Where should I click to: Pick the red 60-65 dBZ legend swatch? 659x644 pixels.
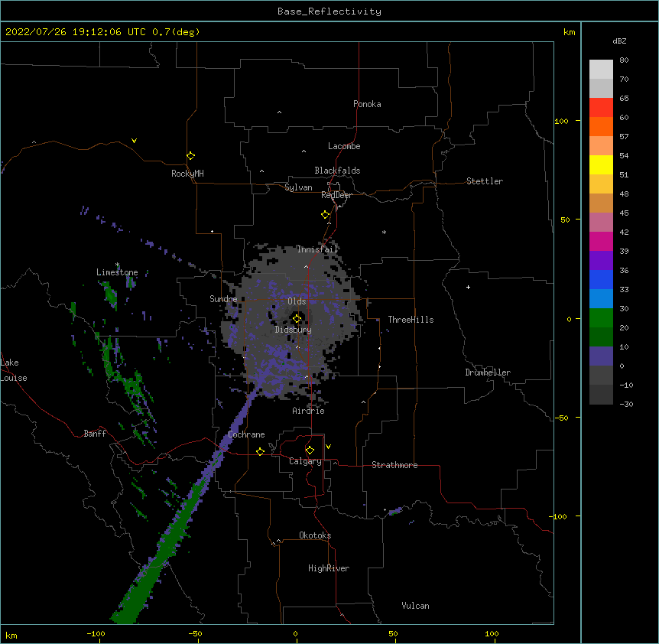point(601,108)
